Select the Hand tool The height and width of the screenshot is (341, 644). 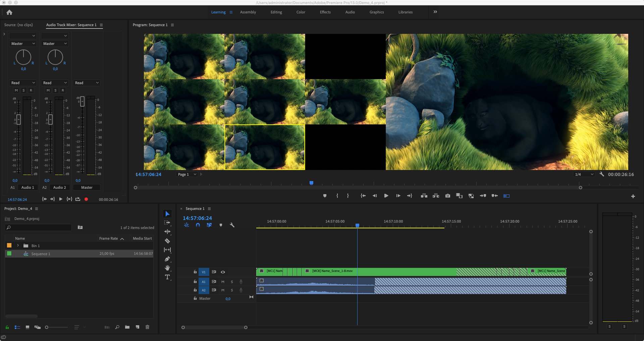point(167,268)
